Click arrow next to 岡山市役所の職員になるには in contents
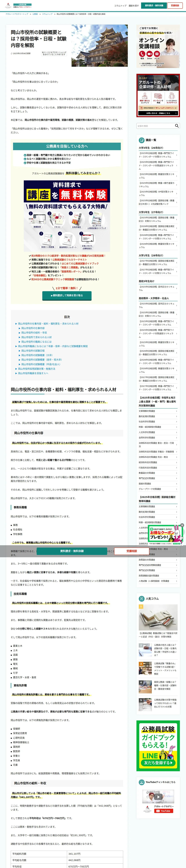Viewport: 186px width, 868px height. pyautogui.click(x=20, y=342)
